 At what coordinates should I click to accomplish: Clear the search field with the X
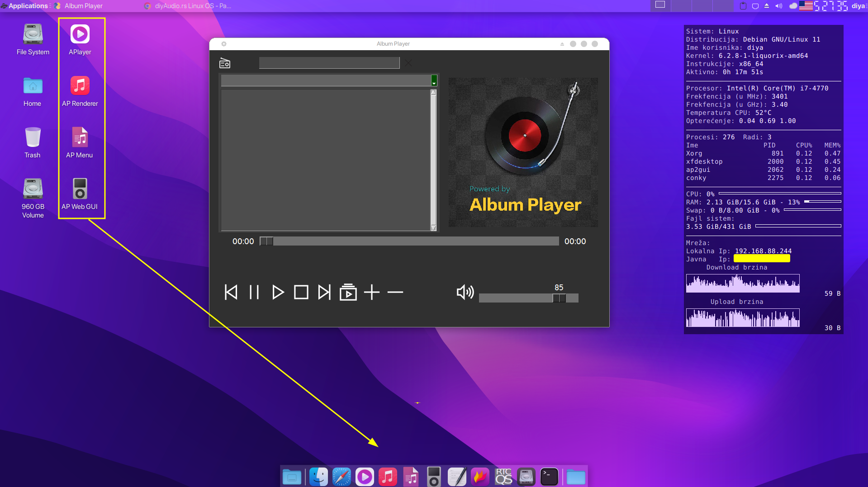(x=408, y=63)
